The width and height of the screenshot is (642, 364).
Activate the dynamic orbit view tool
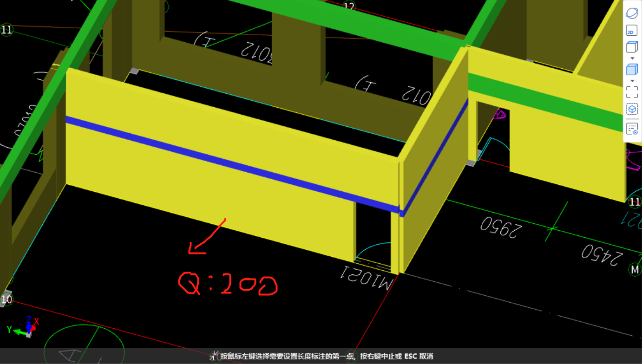[x=632, y=13]
